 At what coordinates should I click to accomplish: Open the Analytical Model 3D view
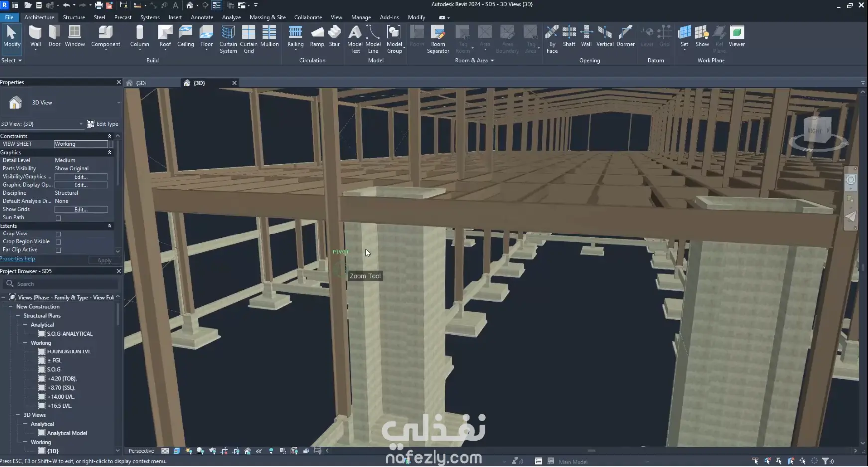[x=67, y=433]
